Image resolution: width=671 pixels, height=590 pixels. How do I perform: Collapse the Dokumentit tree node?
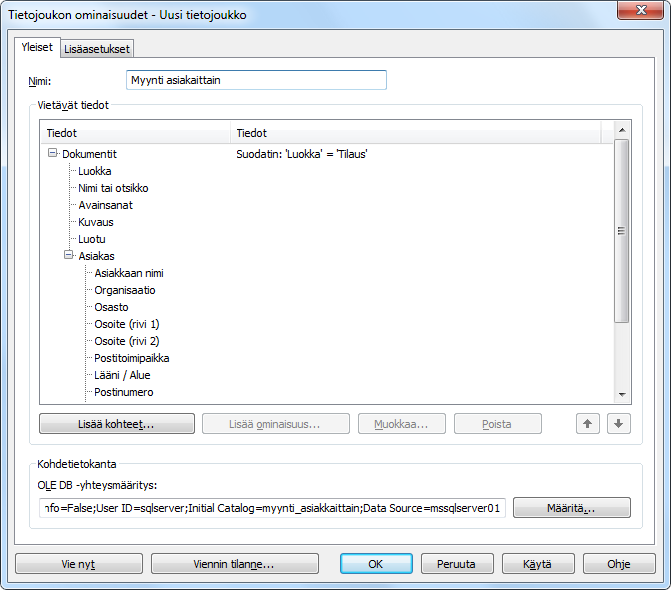pyautogui.click(x=53, y=153)
